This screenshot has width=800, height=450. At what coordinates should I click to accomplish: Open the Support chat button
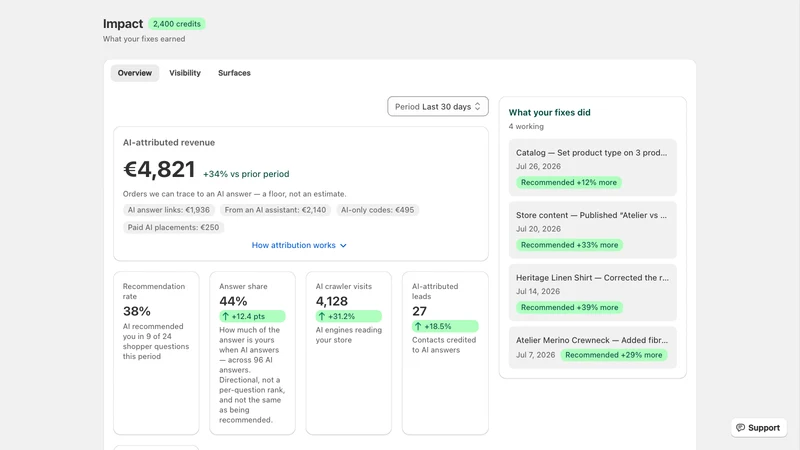tap(759, 428)
